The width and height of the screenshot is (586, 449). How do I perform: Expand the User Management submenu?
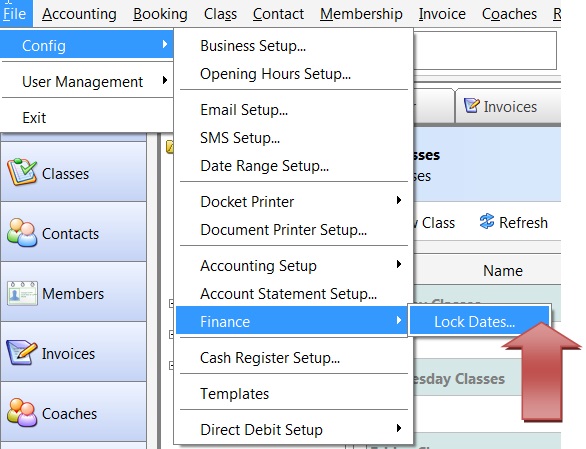(x=87, y=81)
